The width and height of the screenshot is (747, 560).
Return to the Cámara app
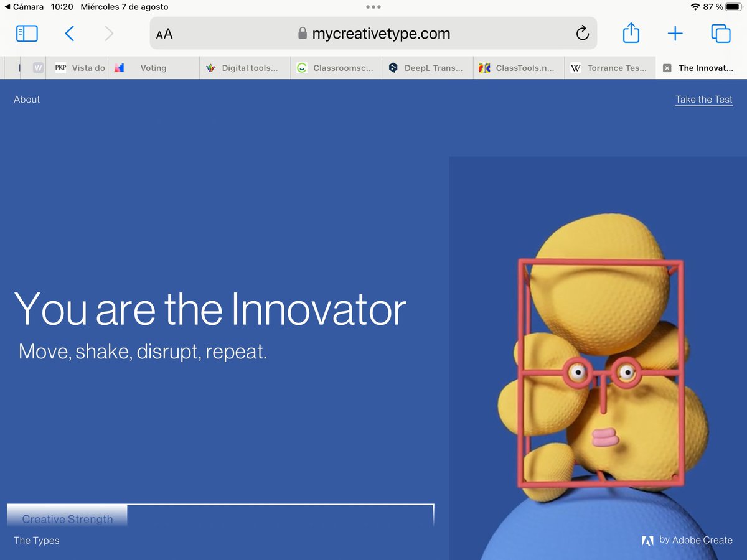click(24, 7)
